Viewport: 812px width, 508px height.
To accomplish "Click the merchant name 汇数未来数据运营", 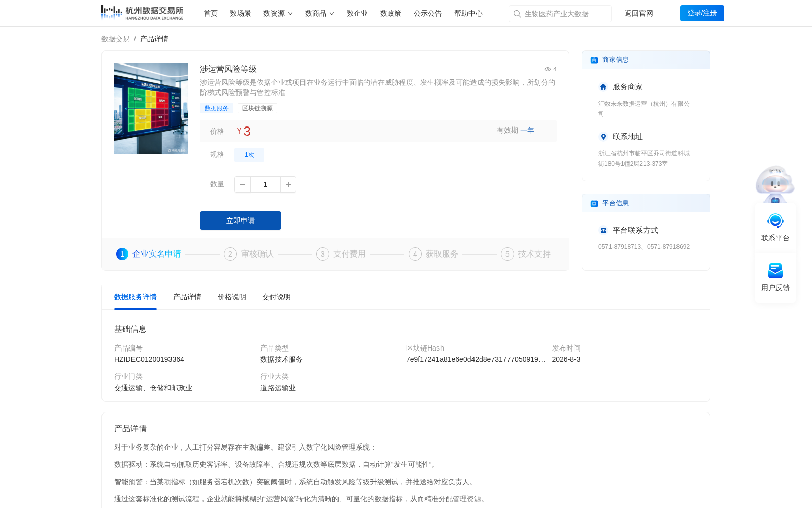I will (x=644, y=109).
